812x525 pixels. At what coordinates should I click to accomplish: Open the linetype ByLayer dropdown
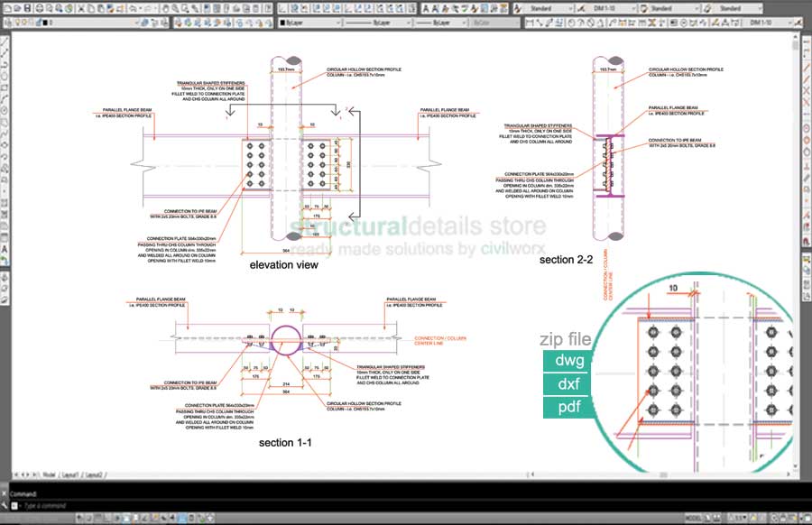click(x=378, y=23)
